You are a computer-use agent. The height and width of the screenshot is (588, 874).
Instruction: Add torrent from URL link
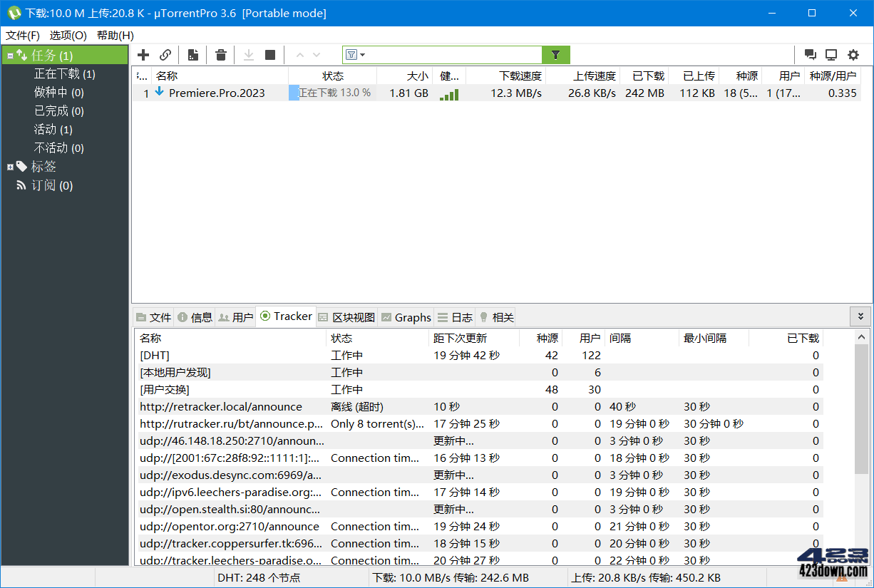click(x=165, y=54)
